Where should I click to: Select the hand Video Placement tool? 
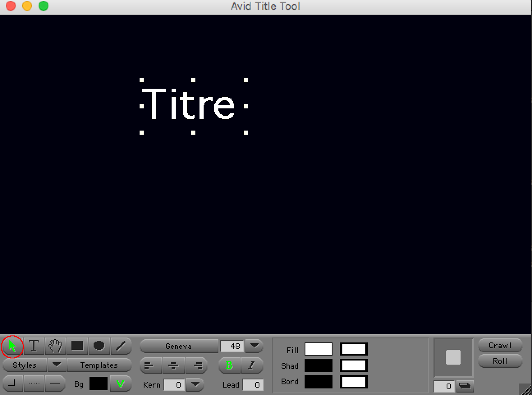55,346
